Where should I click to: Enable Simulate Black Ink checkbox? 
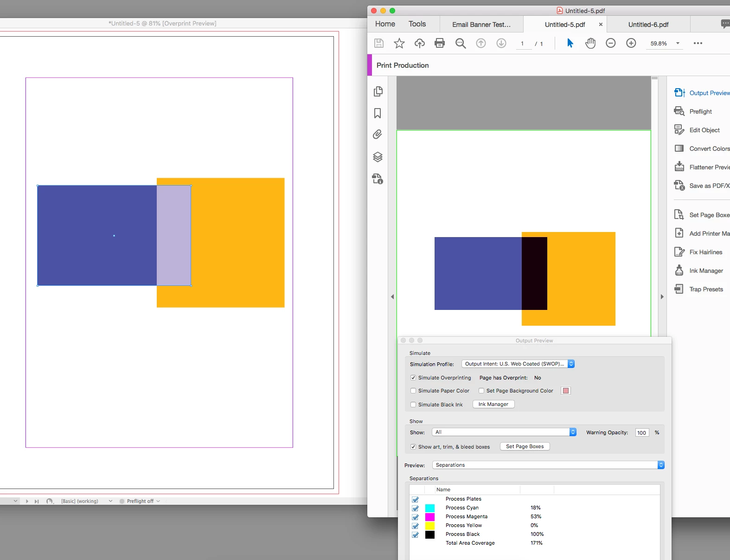coord(413,405)
